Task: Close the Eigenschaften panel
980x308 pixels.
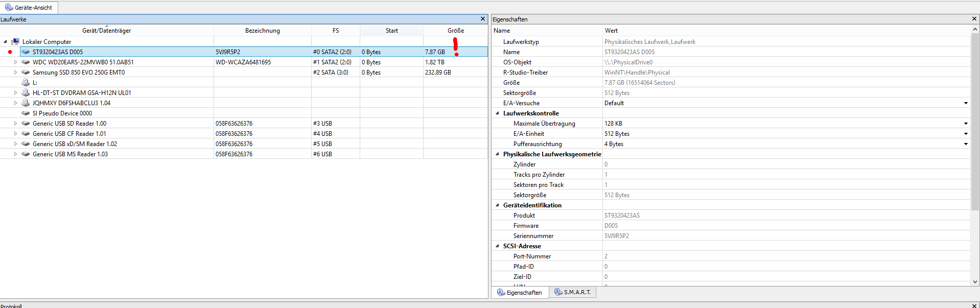Action: [974, 19]
